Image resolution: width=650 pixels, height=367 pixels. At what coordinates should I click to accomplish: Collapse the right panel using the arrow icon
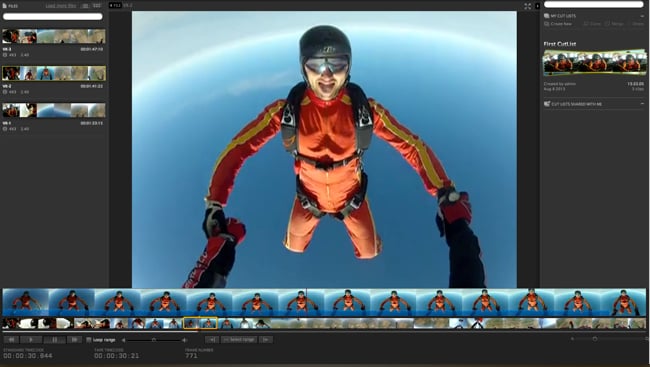538,6
